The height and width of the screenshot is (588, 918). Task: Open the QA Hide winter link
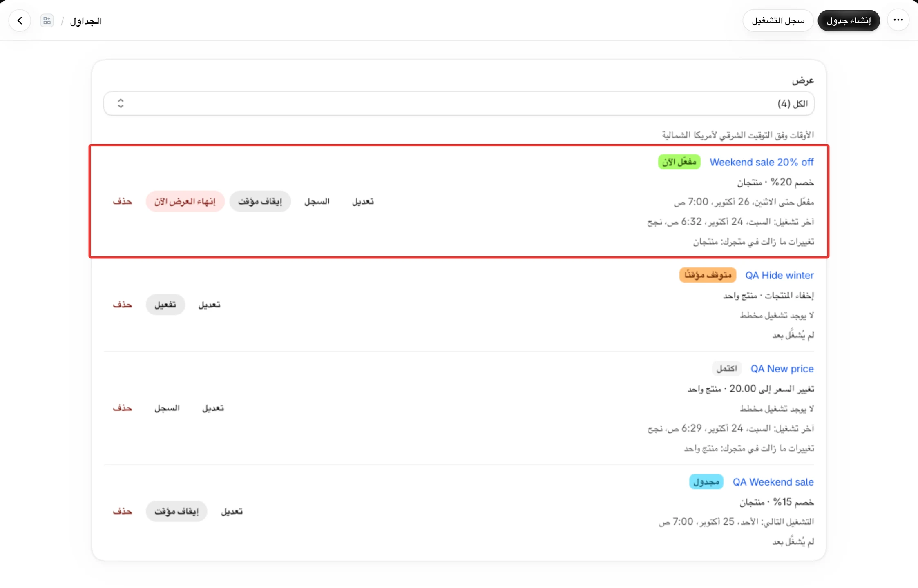(x=780, y=275)
